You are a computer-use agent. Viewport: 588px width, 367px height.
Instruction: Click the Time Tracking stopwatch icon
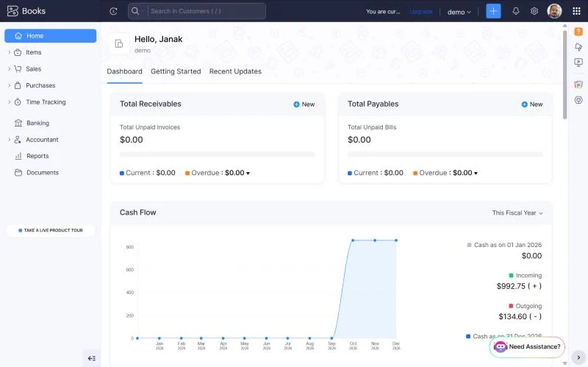[18, 101]
